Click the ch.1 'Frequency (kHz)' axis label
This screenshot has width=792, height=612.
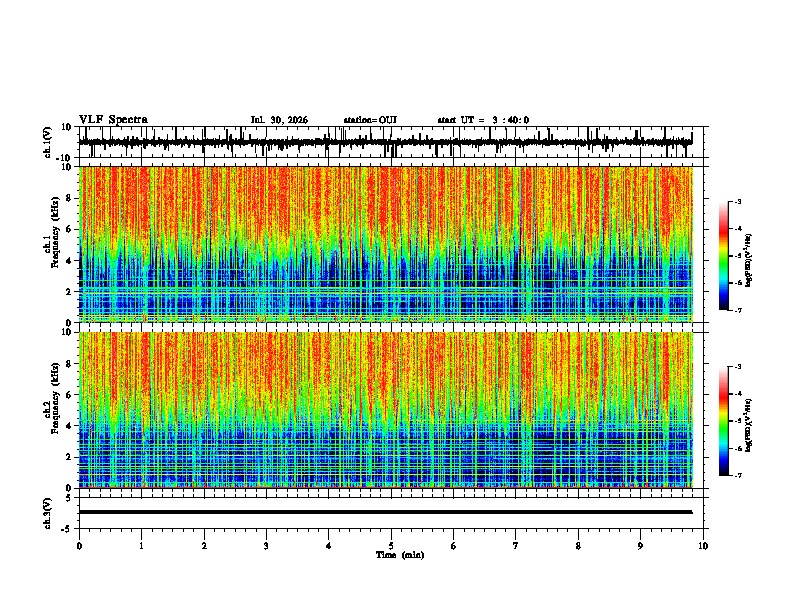[x=55, y=233]
